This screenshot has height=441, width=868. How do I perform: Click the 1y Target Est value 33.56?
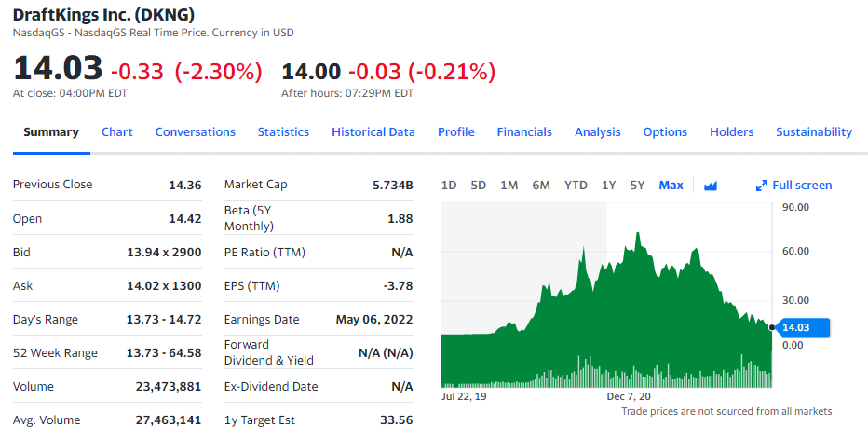tap(397, 420)
